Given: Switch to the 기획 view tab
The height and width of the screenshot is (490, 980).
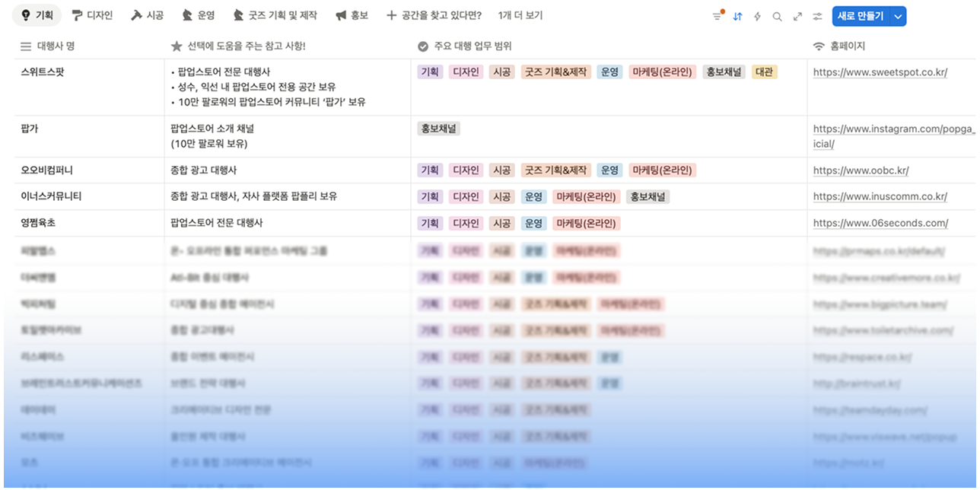Looking at the screenshot, I should pyautogui.click(x=37, y=15).
